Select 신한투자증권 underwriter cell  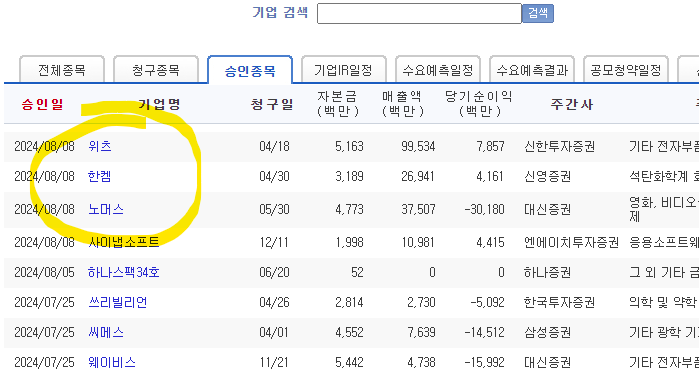click(x=559, y=146)
